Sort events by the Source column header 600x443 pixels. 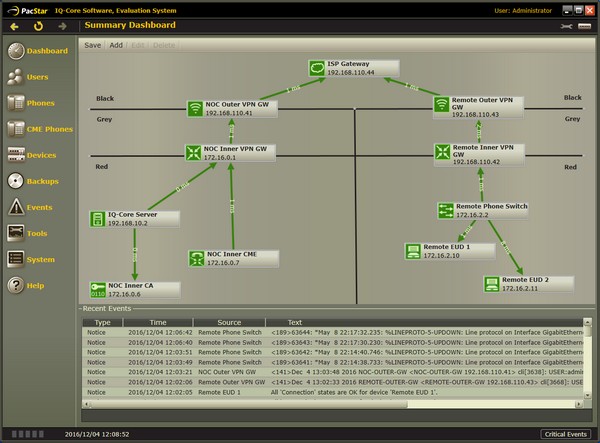229,323
